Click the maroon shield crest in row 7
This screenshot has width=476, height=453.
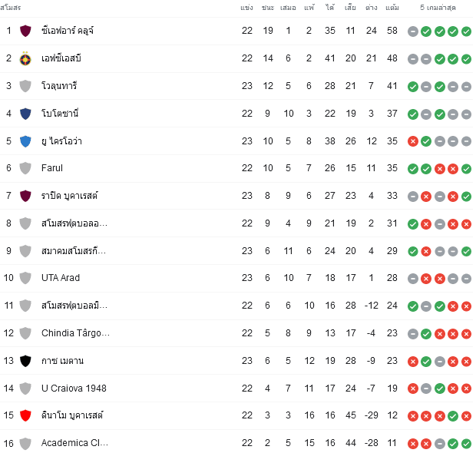(x=25, y=196)
